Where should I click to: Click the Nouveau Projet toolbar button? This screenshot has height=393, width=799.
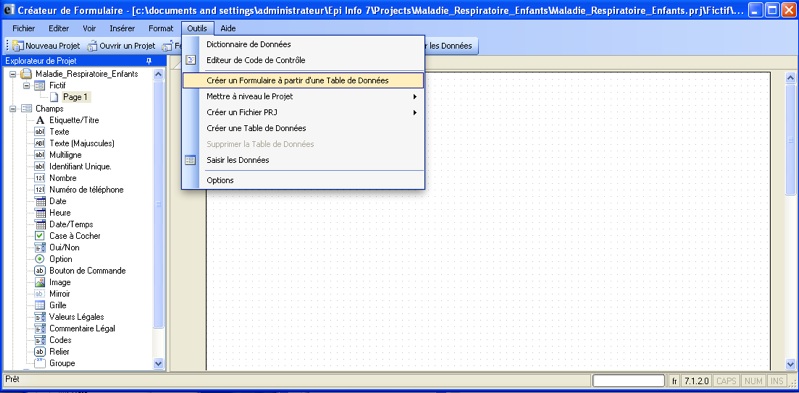pos(46,46)
